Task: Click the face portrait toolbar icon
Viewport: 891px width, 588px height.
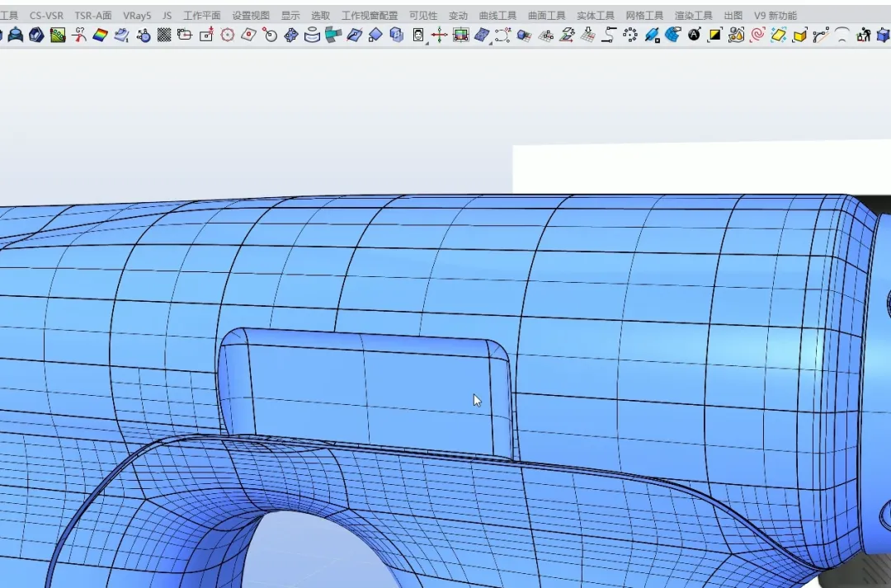Action: pyautogui.click(x=418, y=35)
